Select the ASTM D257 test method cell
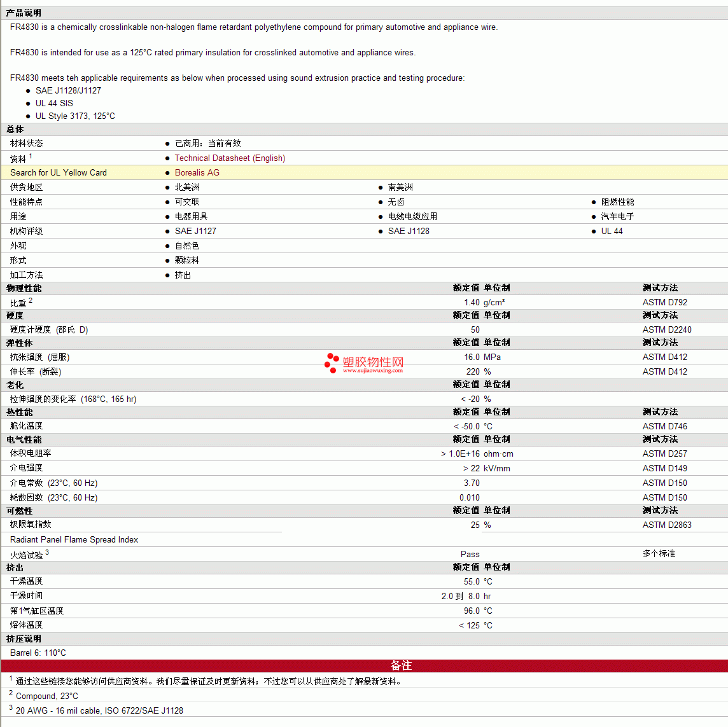728x727 pixels. coord(665,454)
